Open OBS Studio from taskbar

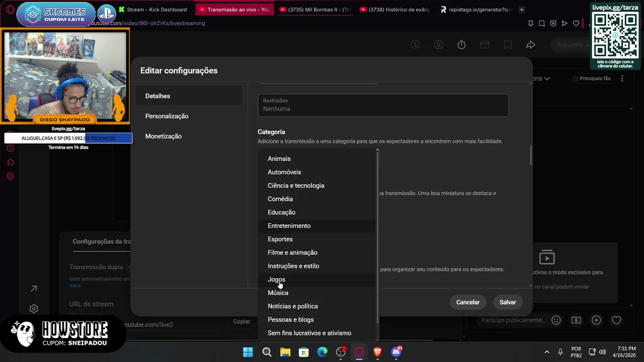341,352
